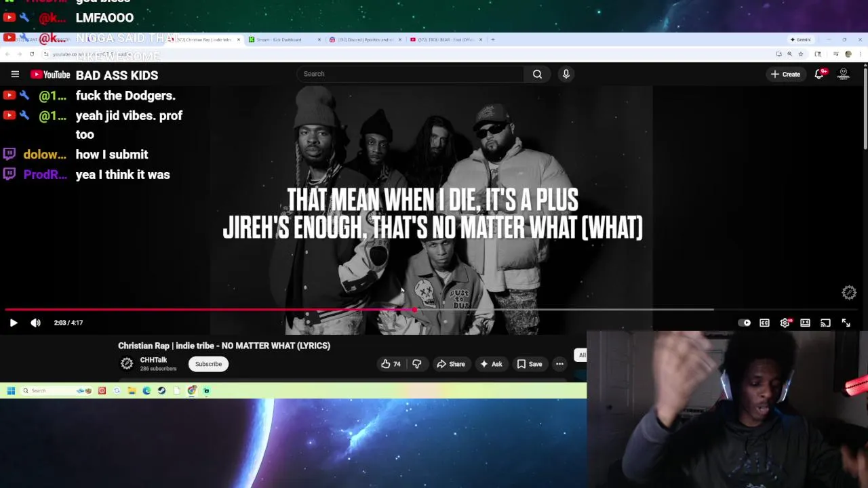Image resolution: width=868 pixels, height=488 pixels.
Task: Mute the video with the speaker icon
Action: click(x=35, y=323)
